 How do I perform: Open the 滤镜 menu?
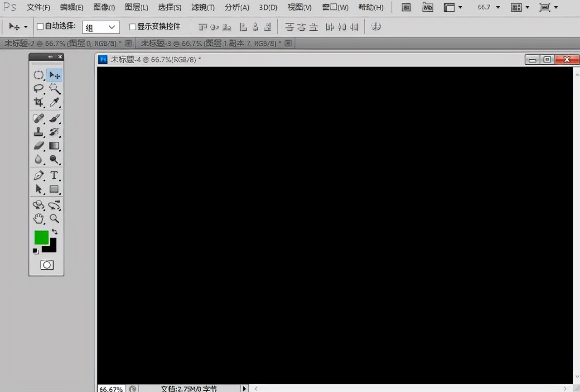pyautogui.click(x=203, y=7)
